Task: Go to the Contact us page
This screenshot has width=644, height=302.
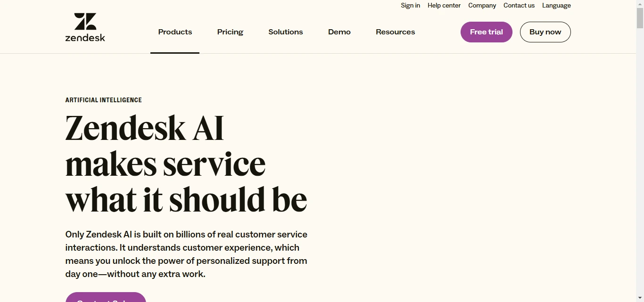Action: (519, 5)
